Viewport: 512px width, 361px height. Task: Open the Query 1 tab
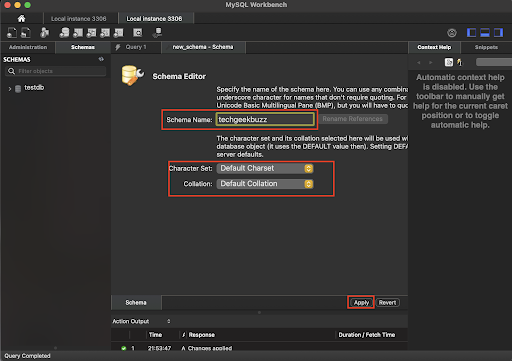(x=136, y=47)
